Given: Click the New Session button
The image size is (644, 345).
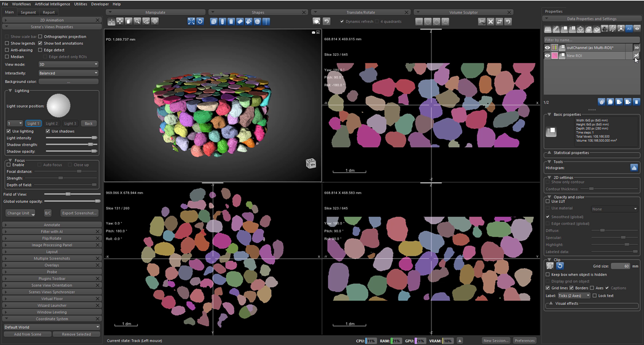Looking at the screenshot, I should (x=495, y=341).
